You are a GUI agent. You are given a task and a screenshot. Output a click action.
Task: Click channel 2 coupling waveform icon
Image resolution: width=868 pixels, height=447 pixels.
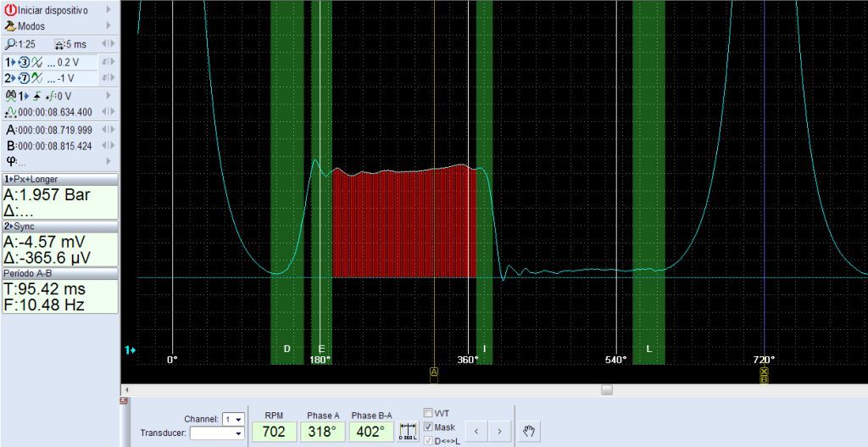pos(38,78)
